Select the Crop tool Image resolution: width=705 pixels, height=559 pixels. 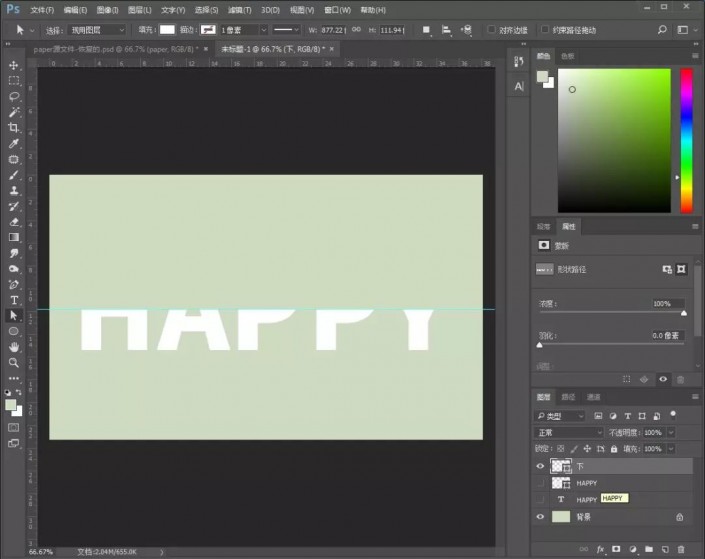pyautogui.click(x=13, y=128)
